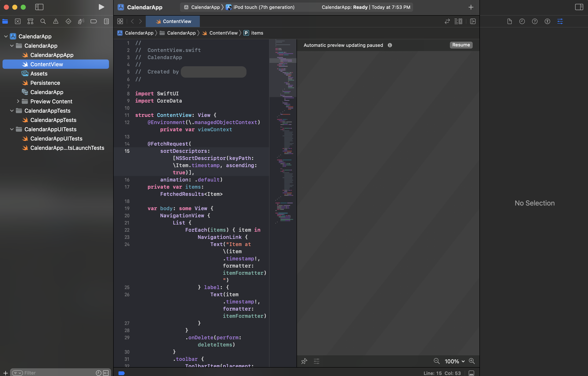Image resolution: width=588 pixels, height=376 pixels.
Task: Open the Issue navigator warning icon
Action: (x=56, y=22)
